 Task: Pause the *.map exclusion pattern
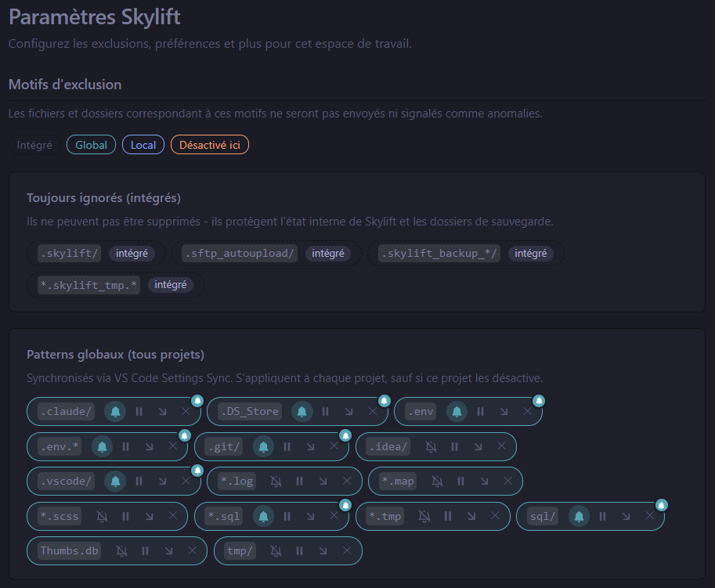(x=460, y=482)
